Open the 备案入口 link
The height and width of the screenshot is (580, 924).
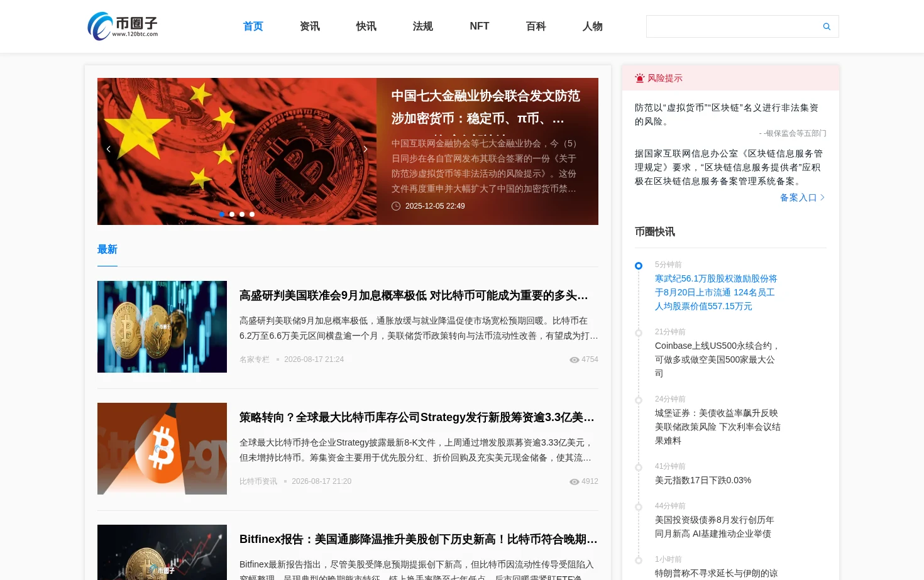click(x=802, y=197)
